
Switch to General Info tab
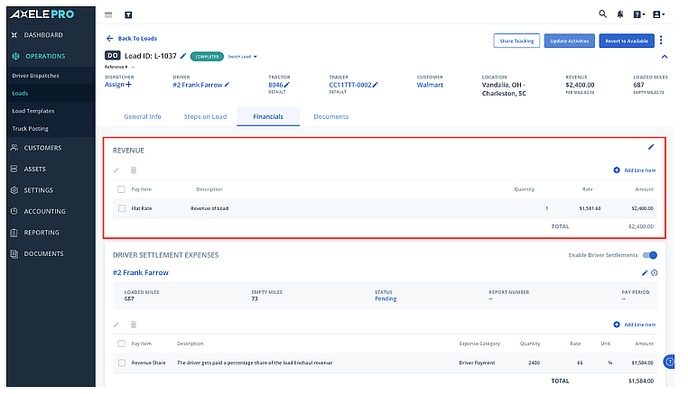click(143, 116)
